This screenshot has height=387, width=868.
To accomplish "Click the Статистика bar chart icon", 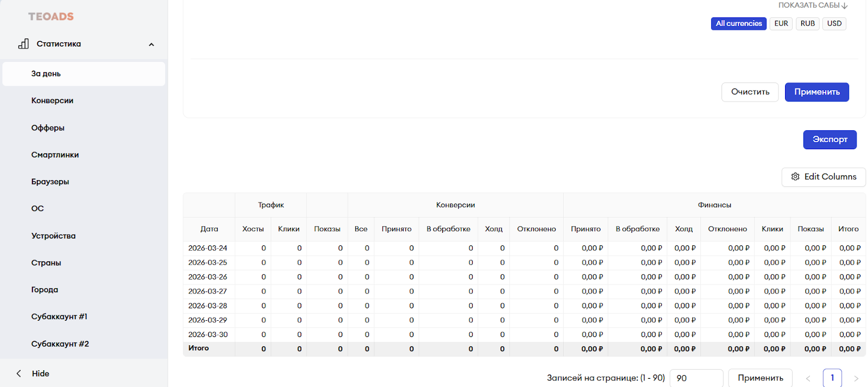I will (23, 44).
